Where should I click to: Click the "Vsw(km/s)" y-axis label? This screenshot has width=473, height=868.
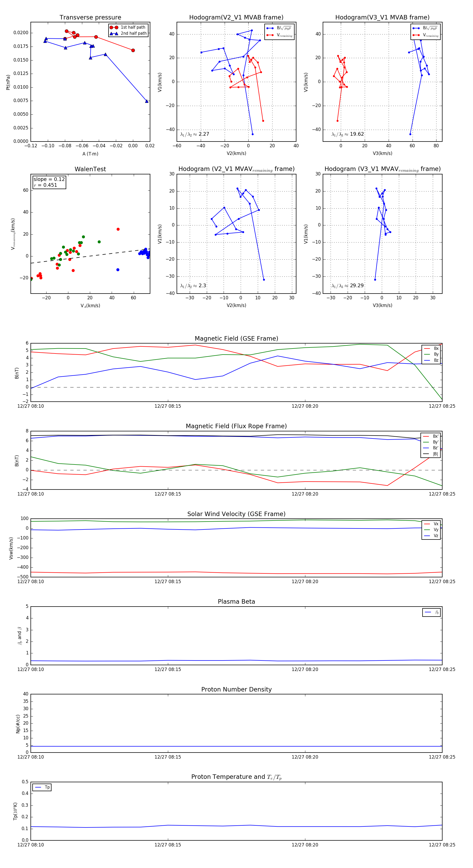click(11, 548)
